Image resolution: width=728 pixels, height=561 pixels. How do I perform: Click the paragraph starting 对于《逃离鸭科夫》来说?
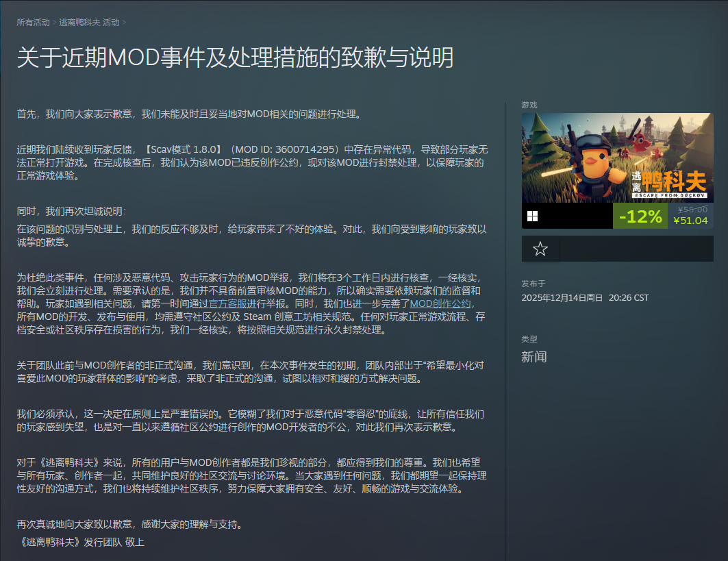(x=251, y=475)
